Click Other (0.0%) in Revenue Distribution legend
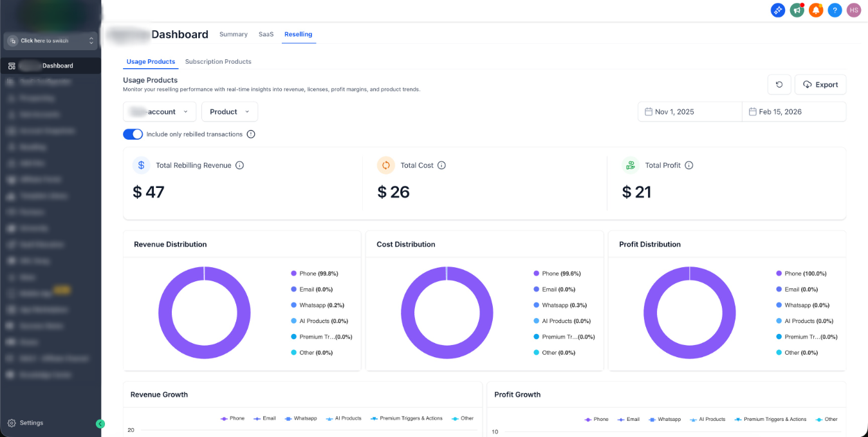868x437 pixels. [311, 353]
